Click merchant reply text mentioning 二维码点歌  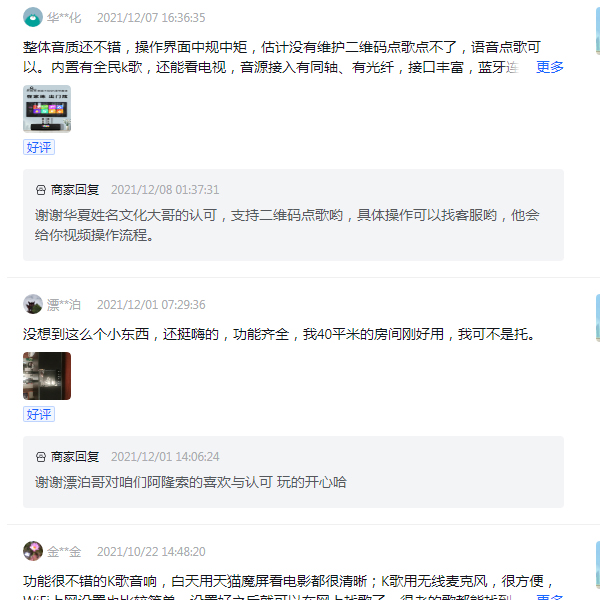tap(287, 225)
